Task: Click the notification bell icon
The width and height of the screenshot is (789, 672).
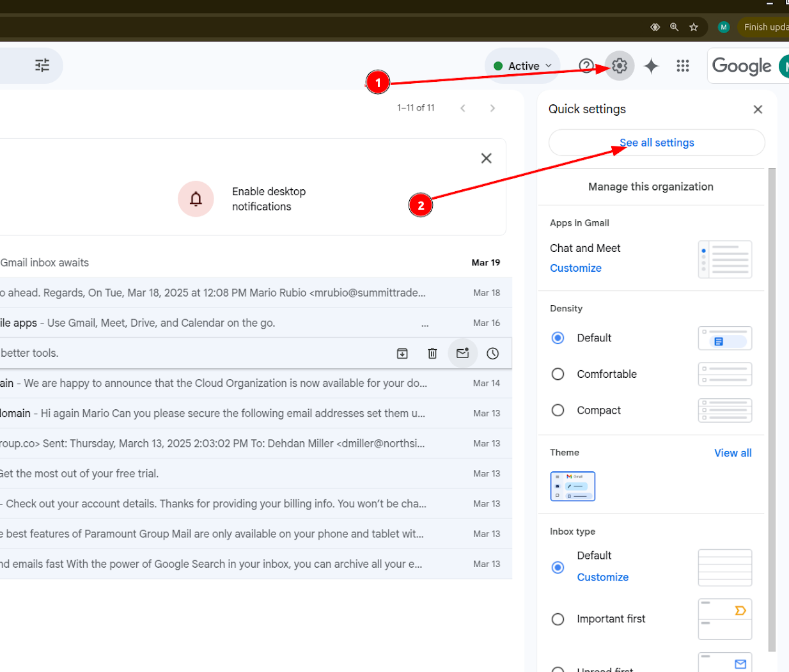Action: pyautogui.click(x=196, y=199)
